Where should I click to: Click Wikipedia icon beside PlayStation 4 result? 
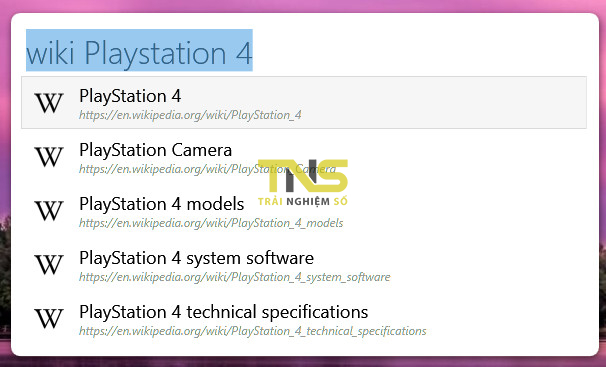click(x=49, y=103)
